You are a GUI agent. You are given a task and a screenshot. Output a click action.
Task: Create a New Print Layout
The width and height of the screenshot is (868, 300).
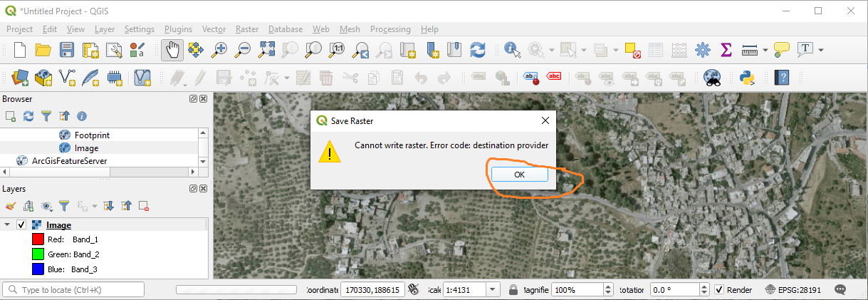point(90,50)
